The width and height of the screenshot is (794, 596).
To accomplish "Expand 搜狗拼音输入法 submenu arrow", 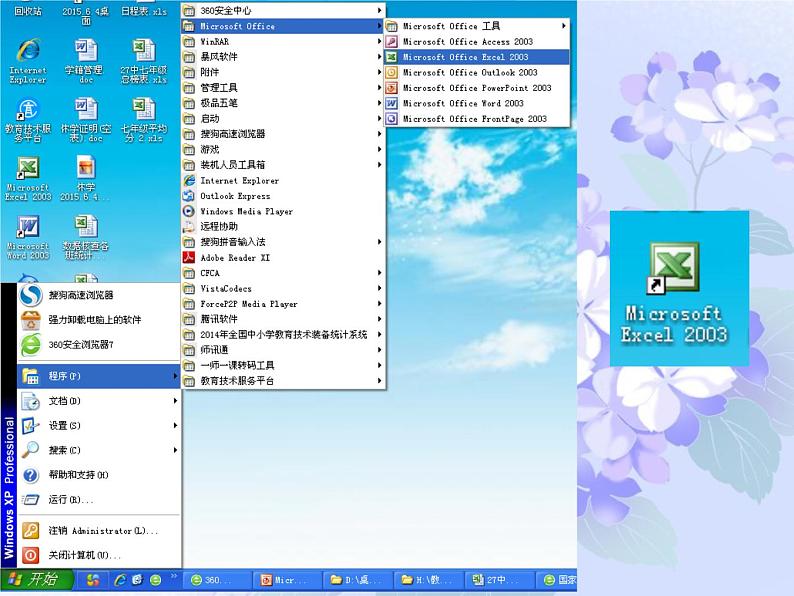I will [x=379, y=242].
